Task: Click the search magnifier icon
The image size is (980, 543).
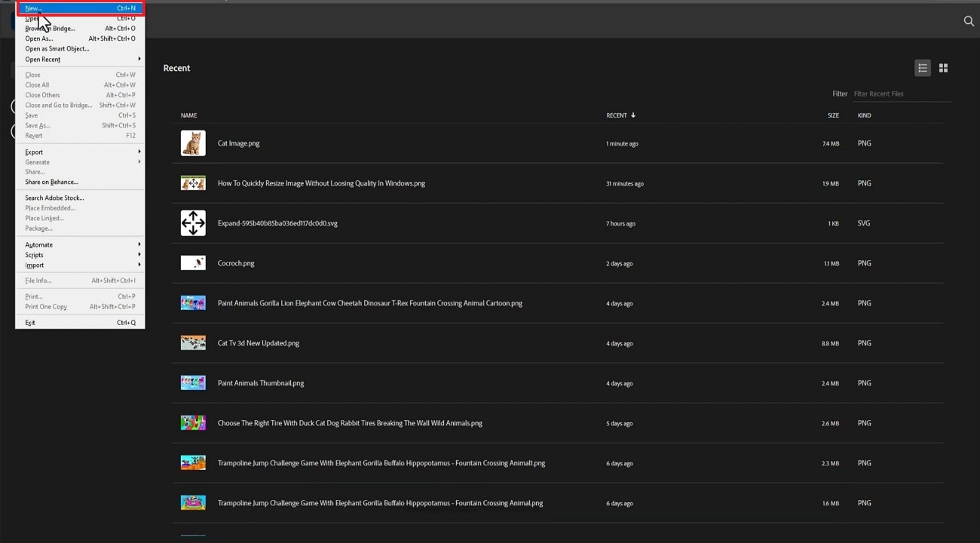Action: [969, 21]
